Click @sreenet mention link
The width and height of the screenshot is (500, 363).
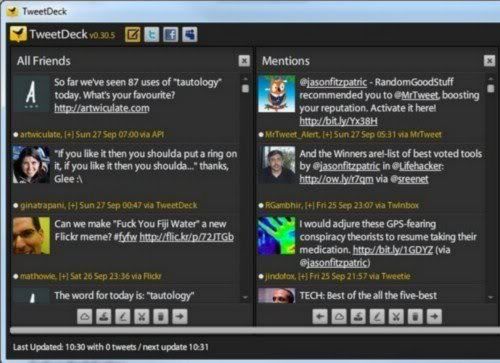click(x=409, y=179)
